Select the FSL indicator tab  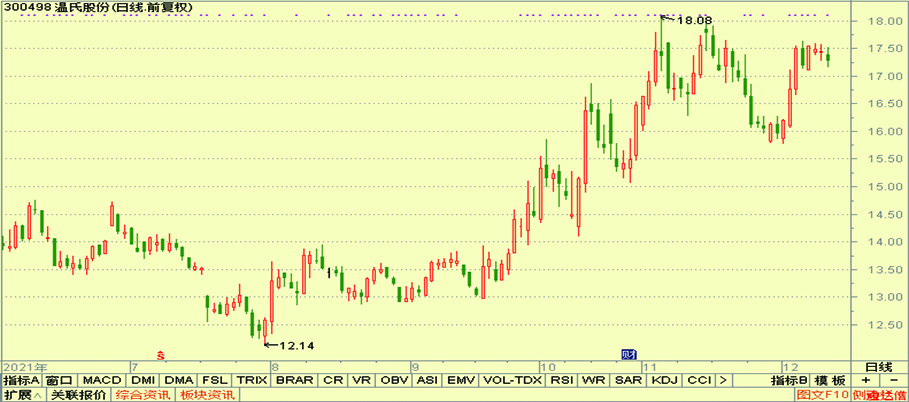pos(214,381)
